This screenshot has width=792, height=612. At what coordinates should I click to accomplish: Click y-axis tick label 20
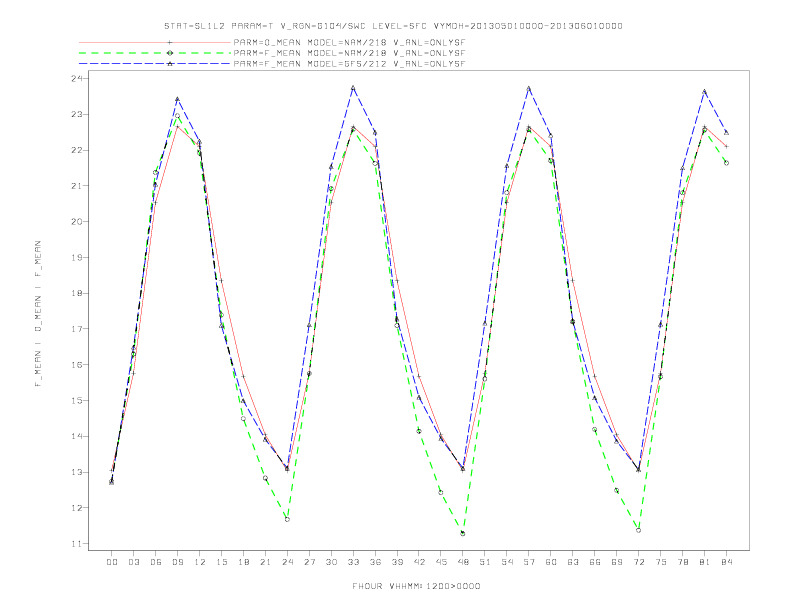tap(76, 222)
